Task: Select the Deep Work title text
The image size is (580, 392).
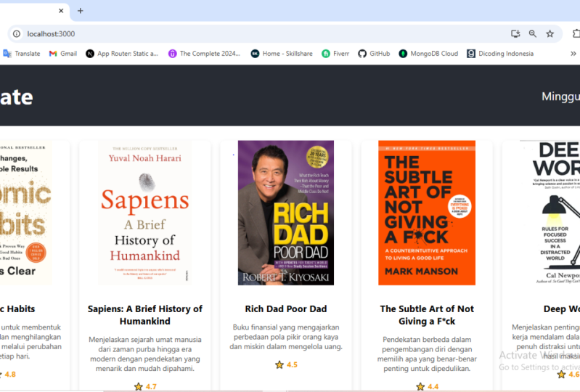Action: click(562, 309)
